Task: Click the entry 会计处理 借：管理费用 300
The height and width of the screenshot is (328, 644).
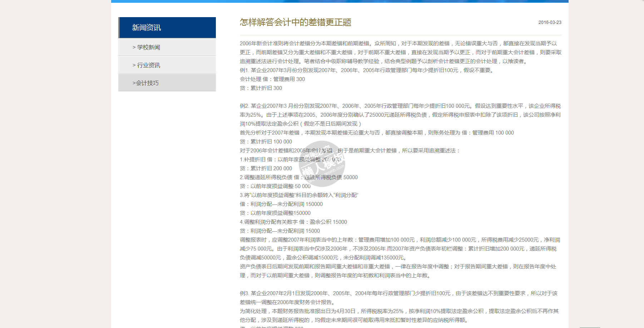Action: click(x=272, y=79)
